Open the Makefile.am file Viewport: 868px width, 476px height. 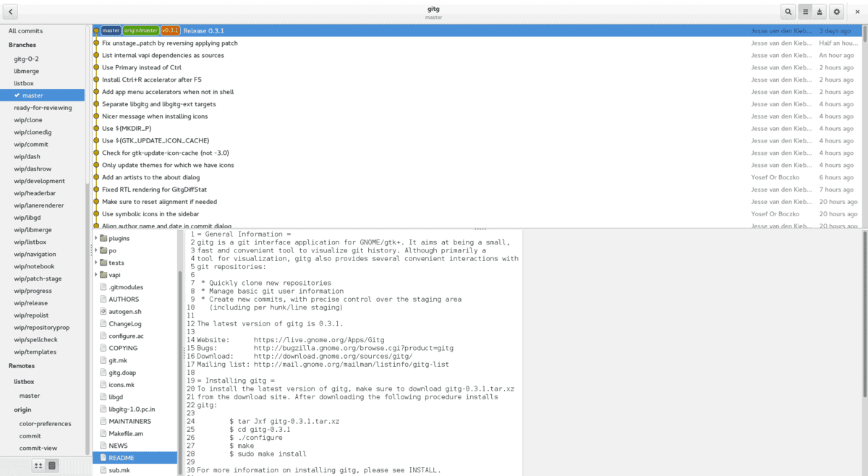(x=135, y=433)
